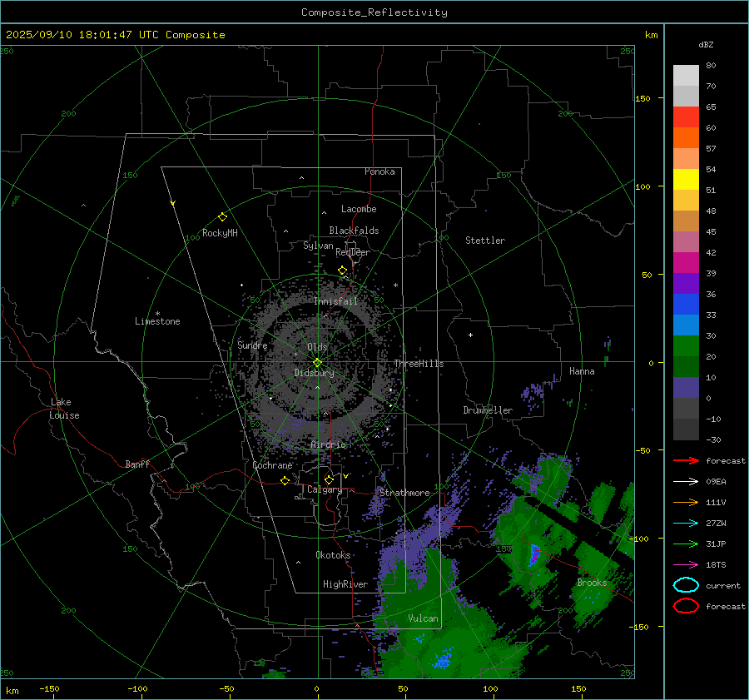Click the cyan current ellipse icon

tap(686, 585)
